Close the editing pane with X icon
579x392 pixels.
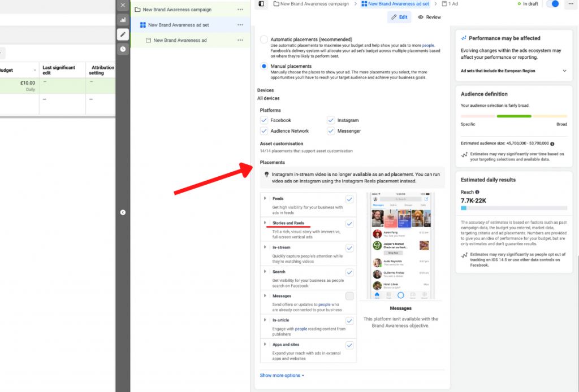pyautogui.click(x=123, y=5)
